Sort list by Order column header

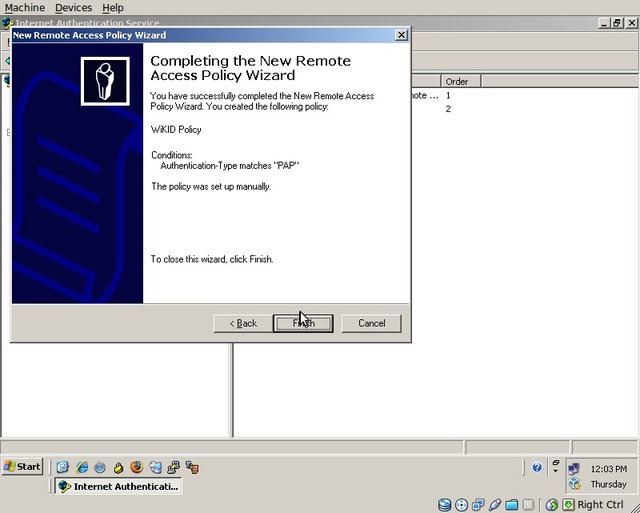pyautogui.click(x=458, y=81)
